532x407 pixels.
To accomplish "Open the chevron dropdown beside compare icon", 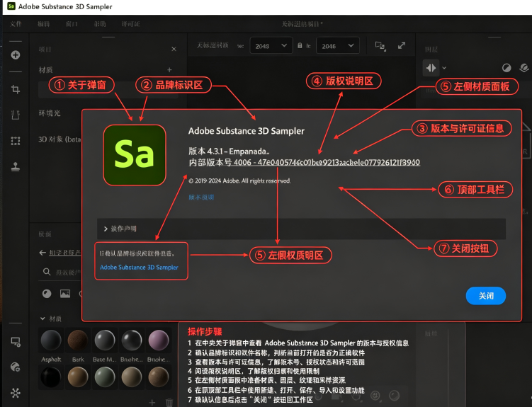I will (444, 68).
